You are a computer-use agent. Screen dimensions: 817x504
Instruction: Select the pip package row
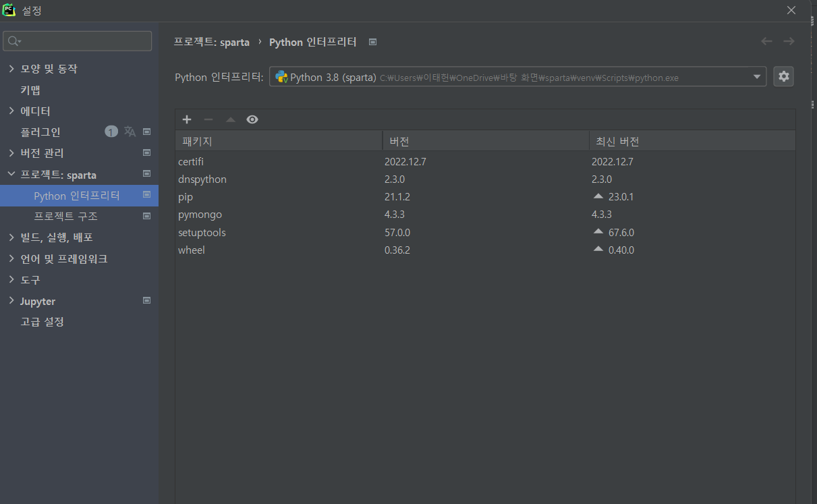pos(485,197)
